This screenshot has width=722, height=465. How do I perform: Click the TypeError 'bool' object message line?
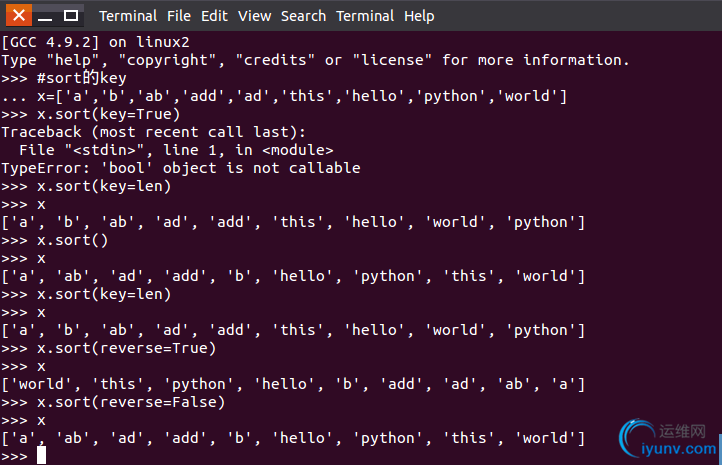[x=180, y=168]
